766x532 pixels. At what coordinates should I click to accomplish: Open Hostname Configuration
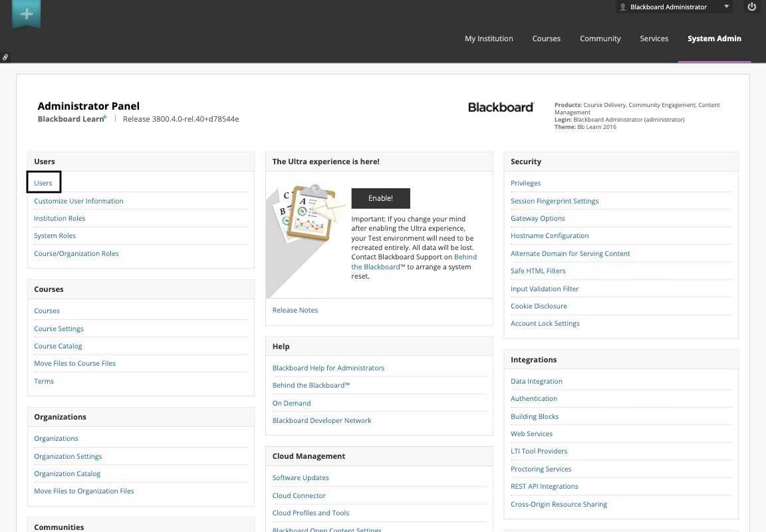click(x=550, y=235)
